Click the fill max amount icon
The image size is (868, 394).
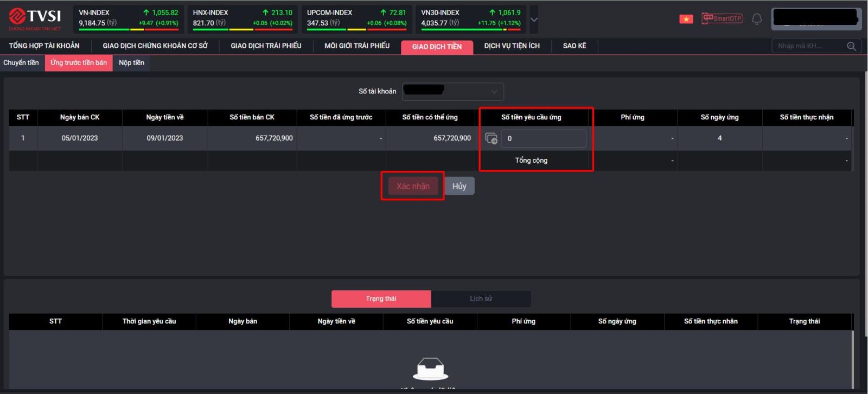pyautogui.click(x=491, y=138)
